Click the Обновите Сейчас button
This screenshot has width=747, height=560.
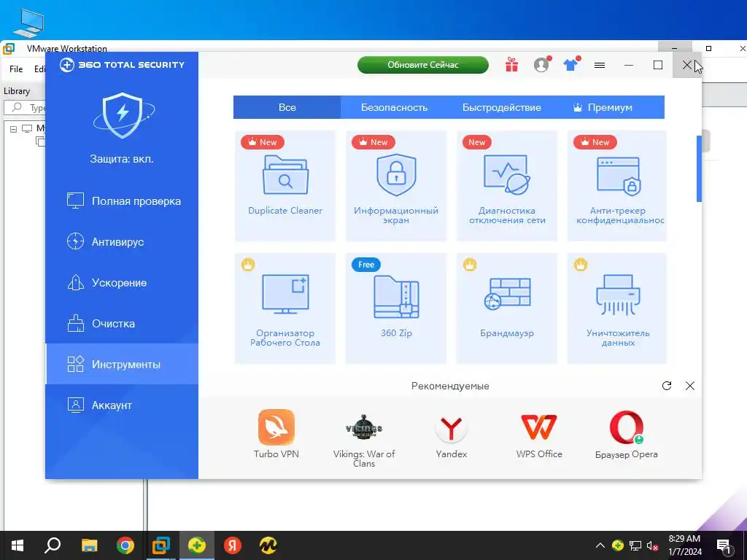click(x=423, y=65)
